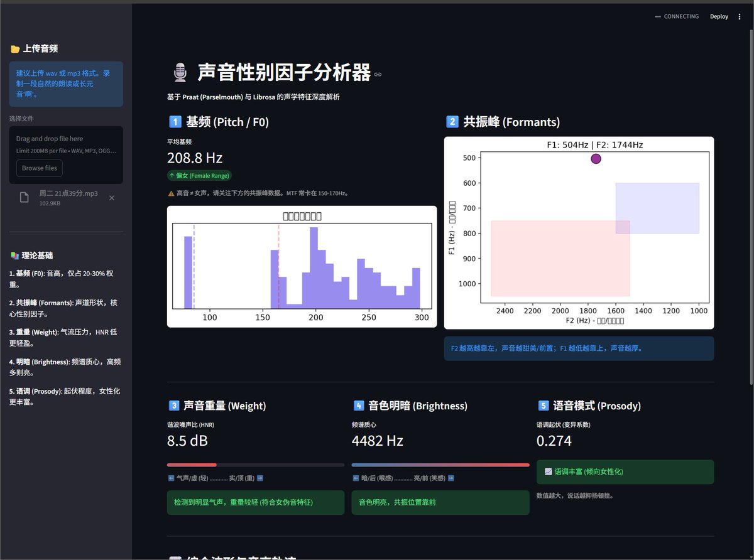Click the warning icon before 高音≠女声
The width and height of the screenshot is (754, 560).
tap(171, 193)
